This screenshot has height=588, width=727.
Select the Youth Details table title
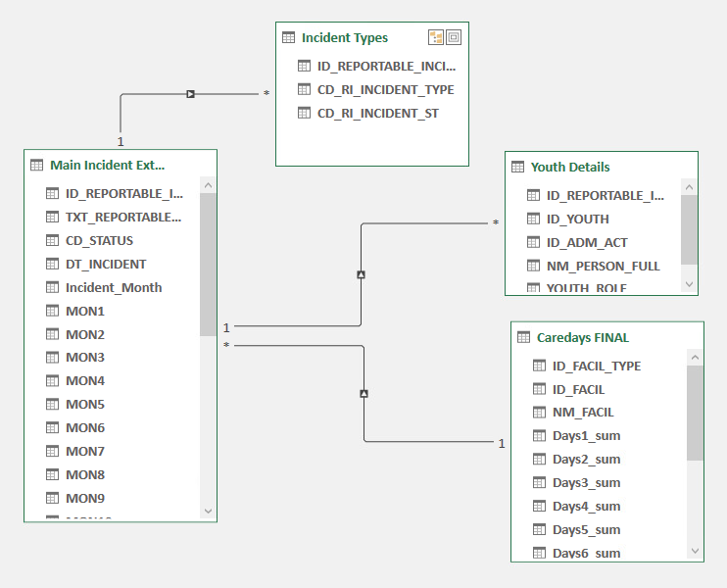point(570,167)
